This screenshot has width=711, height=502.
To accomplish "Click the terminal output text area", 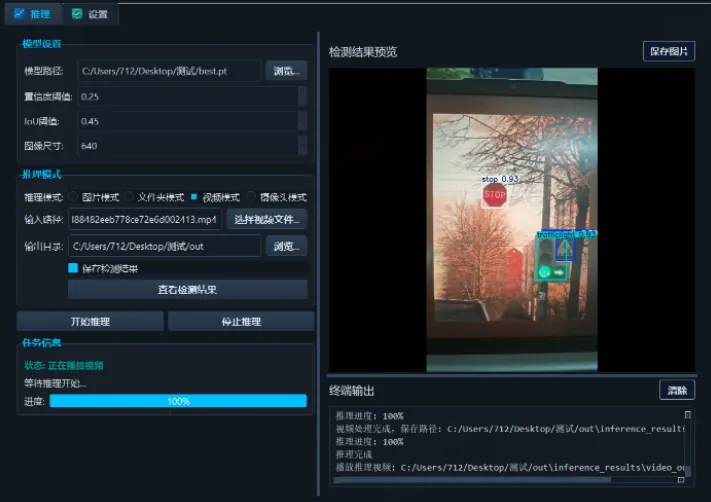I will tap(509, 441).
